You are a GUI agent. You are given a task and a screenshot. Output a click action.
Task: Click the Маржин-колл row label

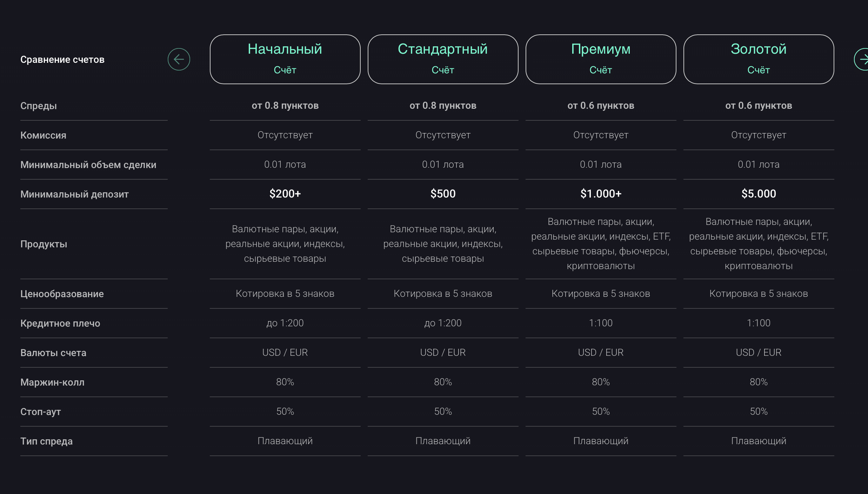pyautogui.click(x=52, y=382)
